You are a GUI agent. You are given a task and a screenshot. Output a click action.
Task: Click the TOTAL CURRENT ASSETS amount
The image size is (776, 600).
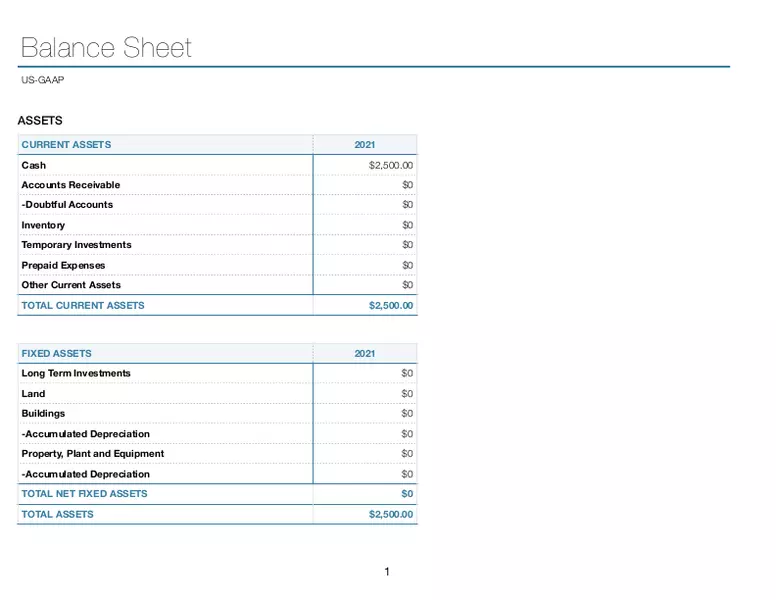pyautogui.click(x=390, y=305)
